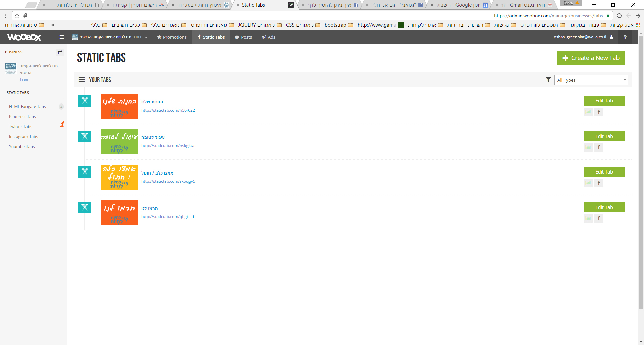
Task: Open the Posts navigation item
Action: [x=244, y=37]
